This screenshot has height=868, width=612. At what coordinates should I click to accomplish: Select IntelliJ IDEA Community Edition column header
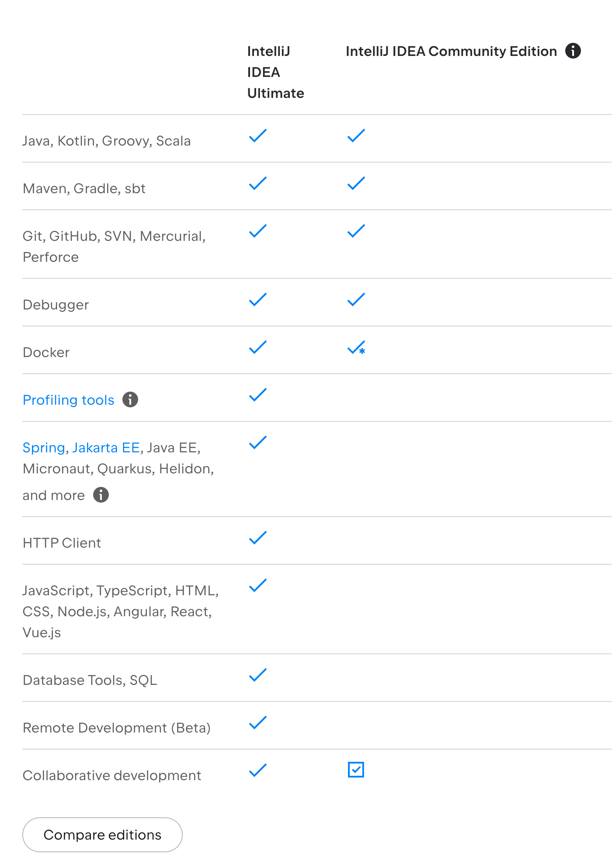click(x=451, y=51)
